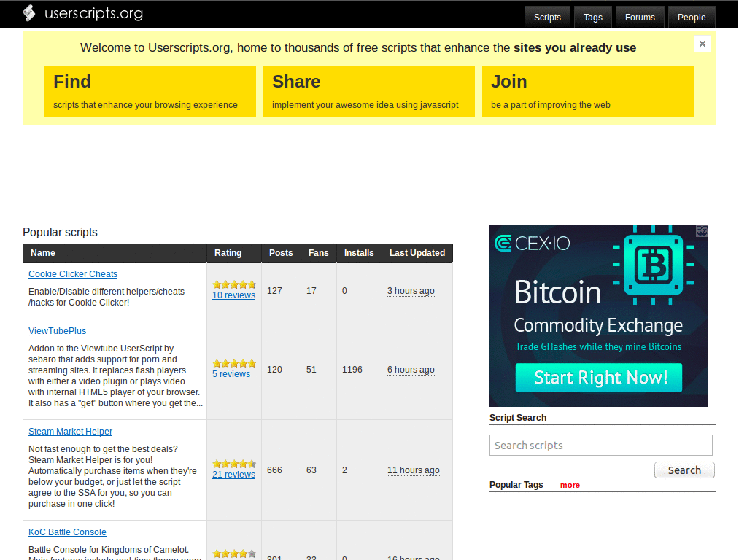Sort by Posts column header

pos(281,253)
